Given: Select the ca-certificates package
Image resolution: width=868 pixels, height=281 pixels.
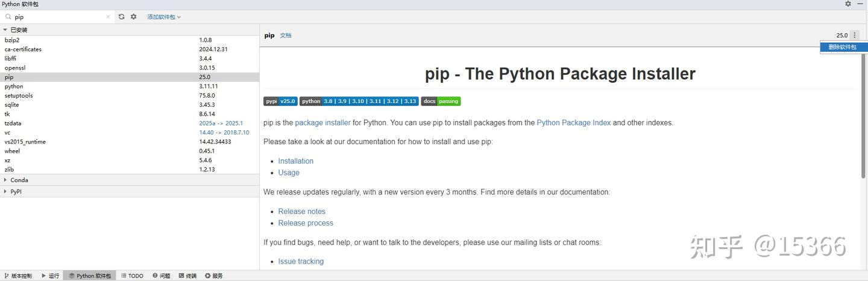Looking at the screenshot, I should (x=130, y=49).
